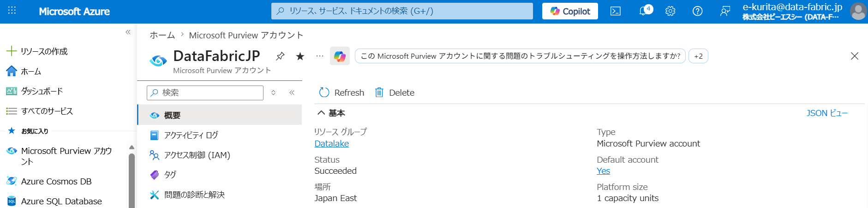This screenshot has height=208, width=868.
Task: Select 概要 in resource menu
Action: tap(220, 115)
